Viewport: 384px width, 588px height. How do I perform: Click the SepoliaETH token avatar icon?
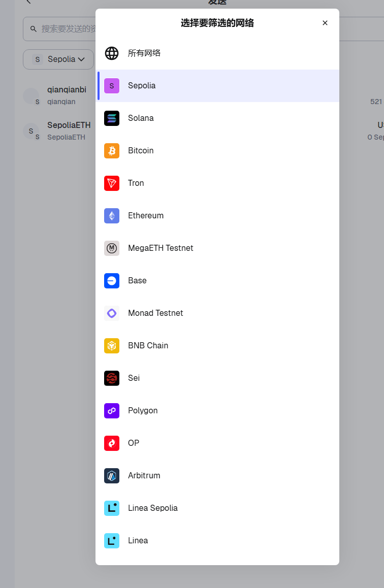(31, 131)
